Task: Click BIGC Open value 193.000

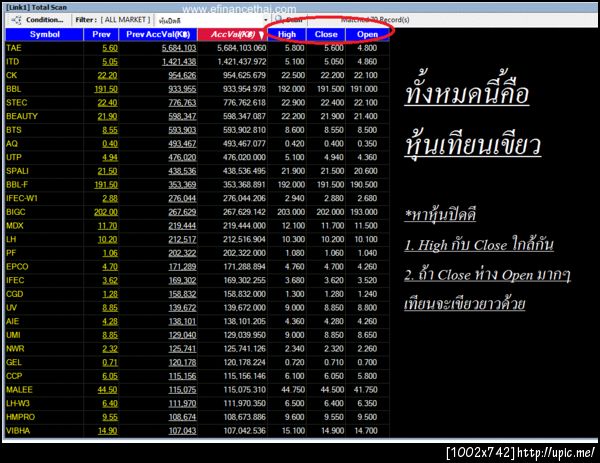Action: pos(365,212)
